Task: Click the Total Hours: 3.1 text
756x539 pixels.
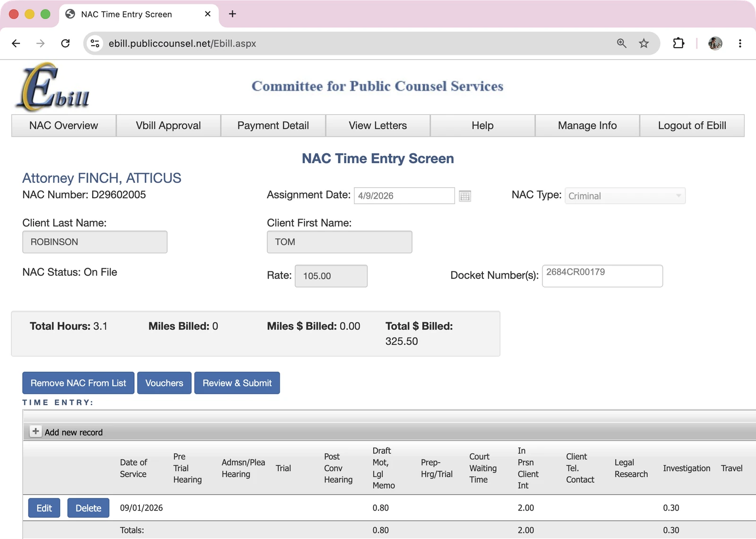Action: [x=69, y=326]
